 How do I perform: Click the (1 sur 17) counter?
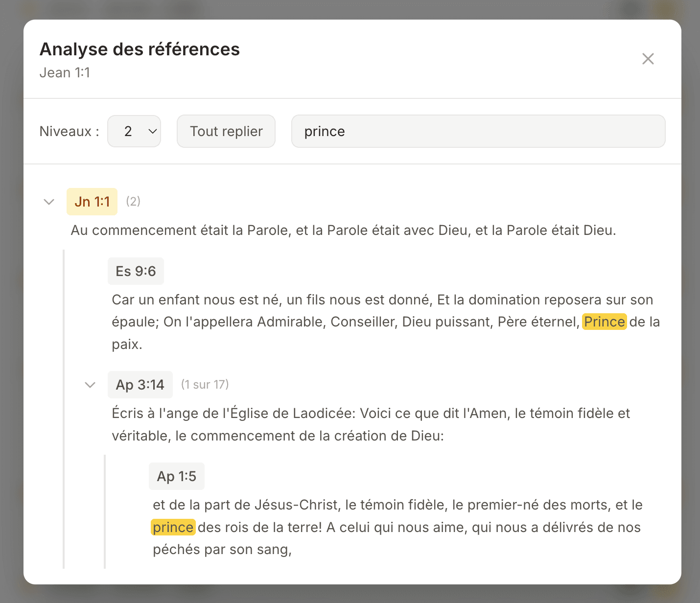pyautogui.click(x=205, y=385)
